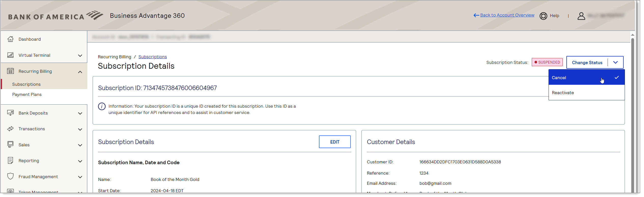Expand the Bank Deposits chevron
Viewport: 644px width, 197px height.
pos(80,113)
